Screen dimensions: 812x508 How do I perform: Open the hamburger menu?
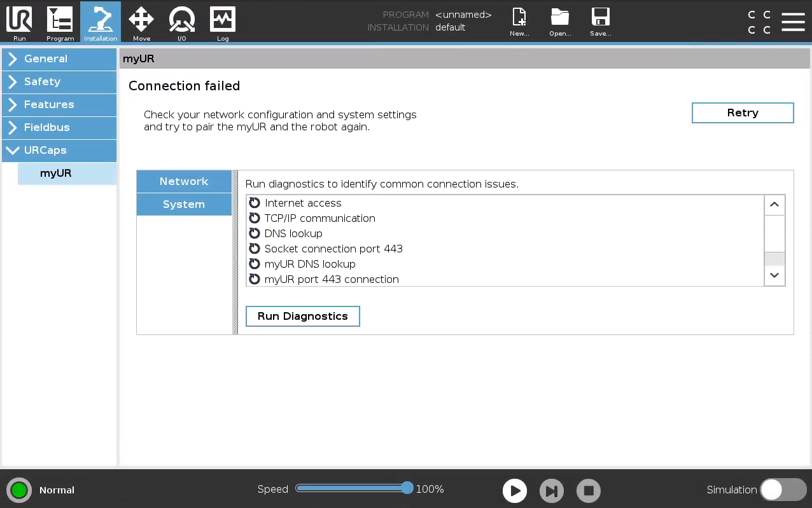793,22
